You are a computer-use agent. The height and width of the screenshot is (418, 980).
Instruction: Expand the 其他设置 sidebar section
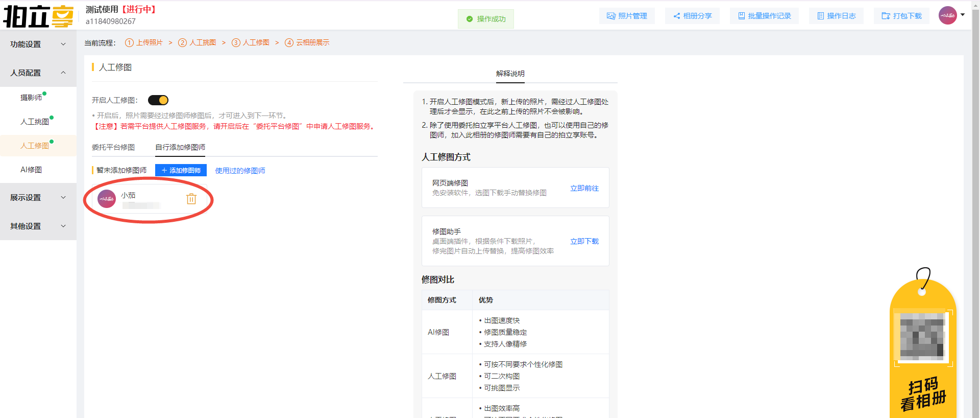[38, 226]
